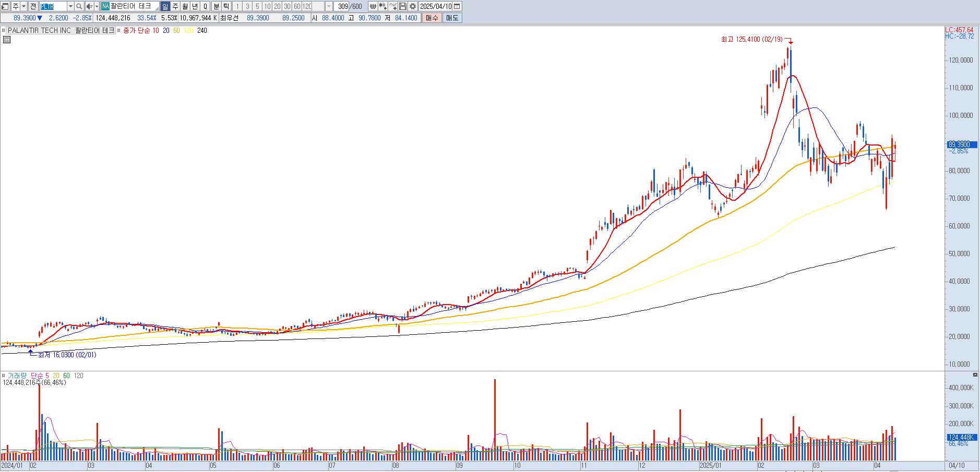The height and width of the screenshot is (472, 980).
Task: Click the yellow 60 moving average label
Action: click(x=176, y=30)
